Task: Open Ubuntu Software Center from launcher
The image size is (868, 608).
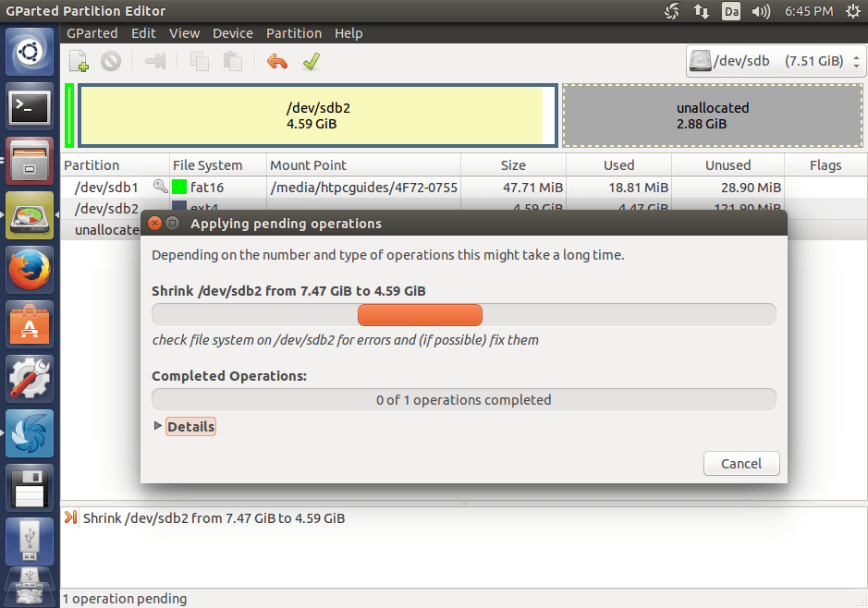Action: 30,324
